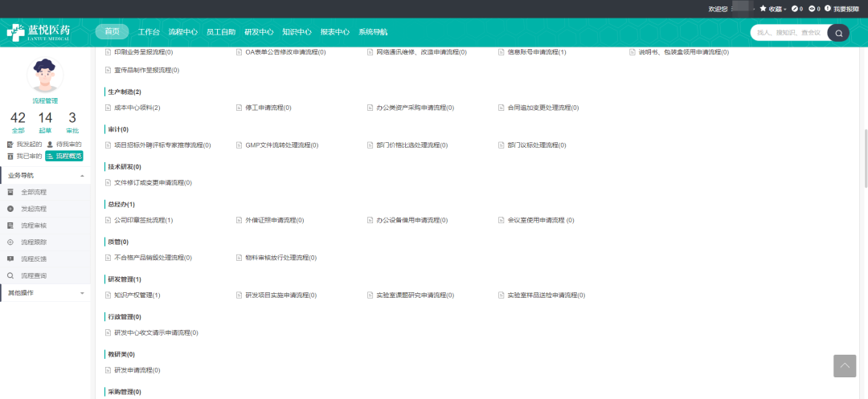
Task: Open the 流程中心 menu
Action: pos(182,32)
